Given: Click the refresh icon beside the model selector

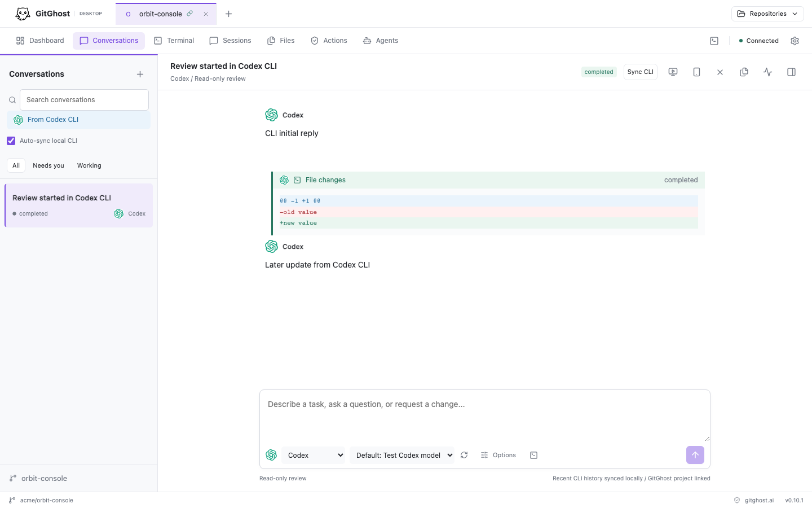Looking at the screenshot, I should click(464, 455).
